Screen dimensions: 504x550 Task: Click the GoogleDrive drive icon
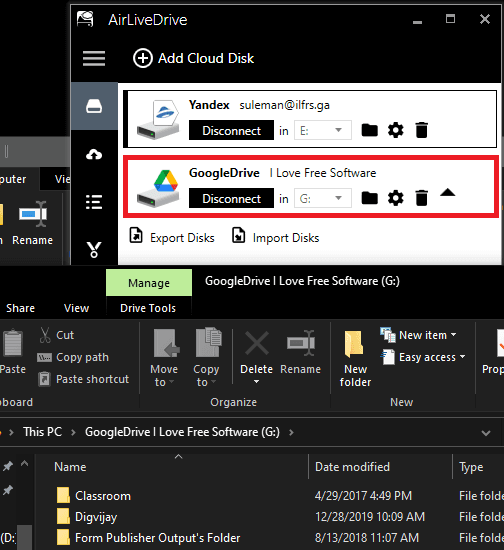158,188
